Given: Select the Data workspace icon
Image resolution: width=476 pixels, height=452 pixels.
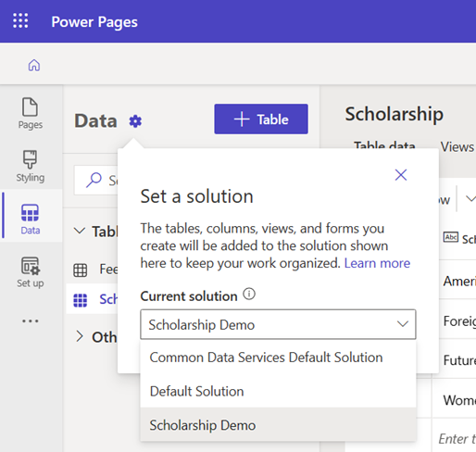Looking at the screenshot, I should pos(31,220).
